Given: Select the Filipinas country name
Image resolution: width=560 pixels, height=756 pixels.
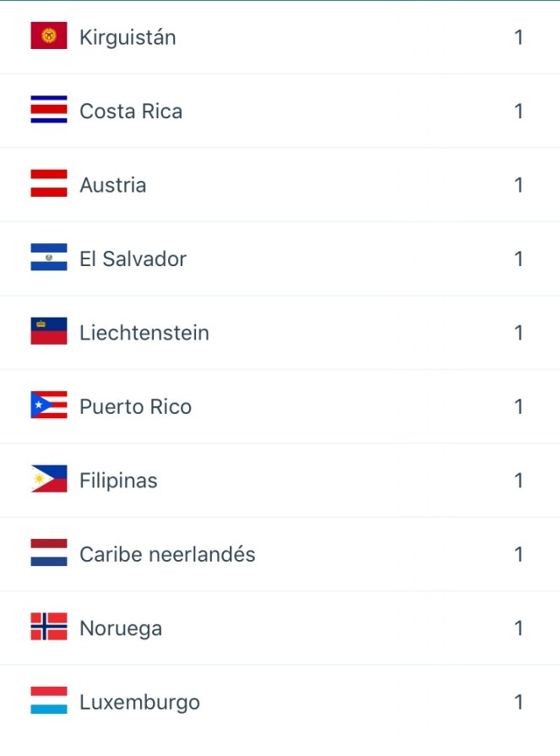Looking at the screenshot, I should [x=118, y=481].
